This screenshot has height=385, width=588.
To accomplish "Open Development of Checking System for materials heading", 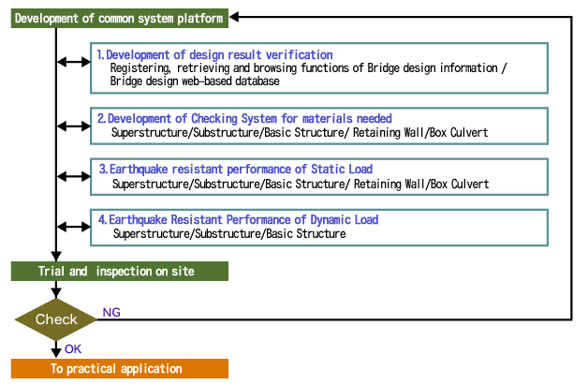I will (x=244, y=119).
